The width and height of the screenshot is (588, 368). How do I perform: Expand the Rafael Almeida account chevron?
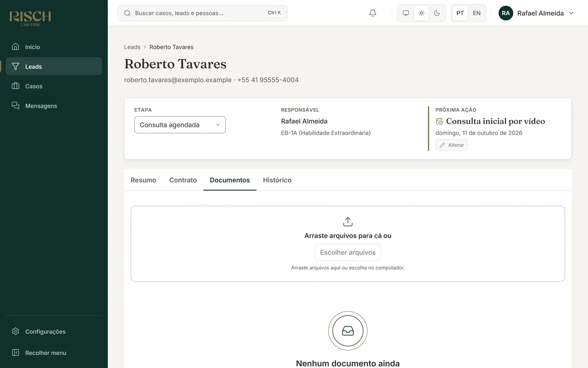(x=571, y=13)
